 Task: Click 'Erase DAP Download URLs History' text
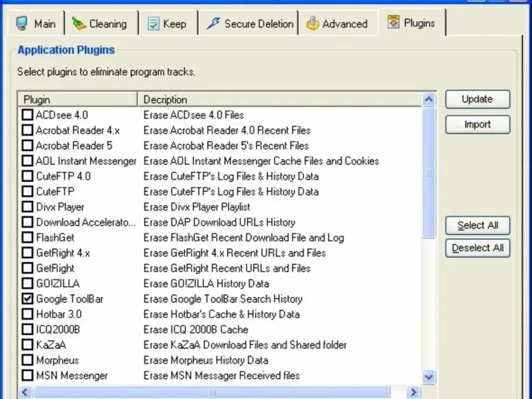point(219,222)
